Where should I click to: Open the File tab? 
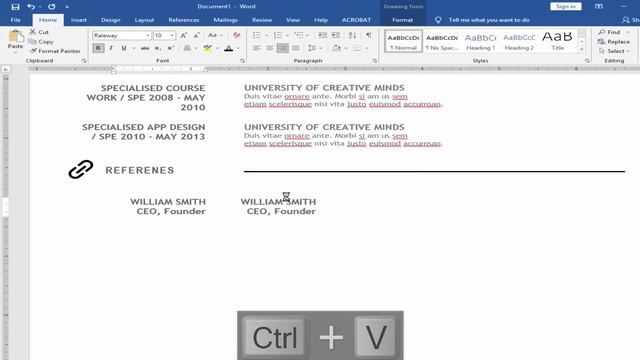(16, 20)
